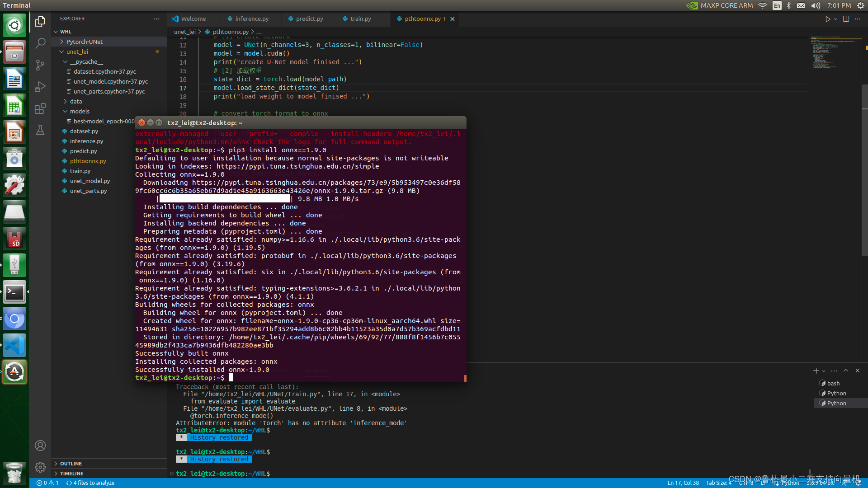The image size is (868, 488).
Task: Expand the OUTLINE section
Action: [71, 464]
